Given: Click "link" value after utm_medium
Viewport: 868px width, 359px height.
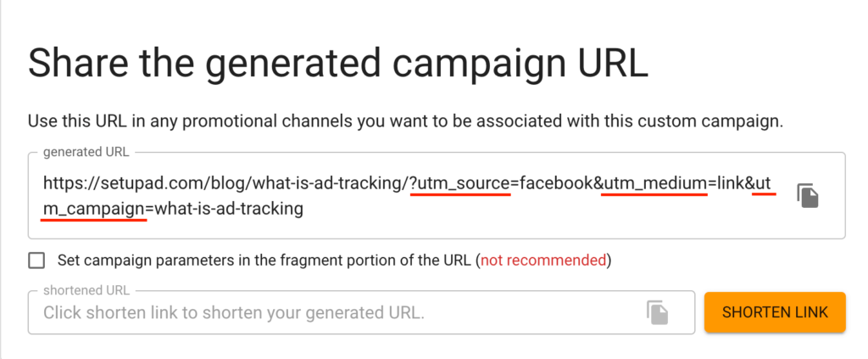Looking at the screenshot, I should click(731, 182).
